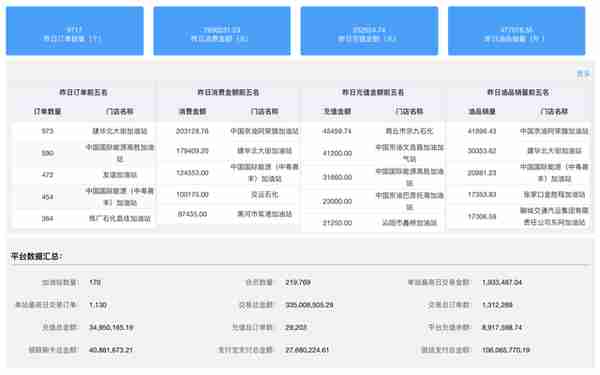The width and height of the screenshot is (600, 375).
Task: Click the 昨日充值金额前五名 table title
Action: 373,92
